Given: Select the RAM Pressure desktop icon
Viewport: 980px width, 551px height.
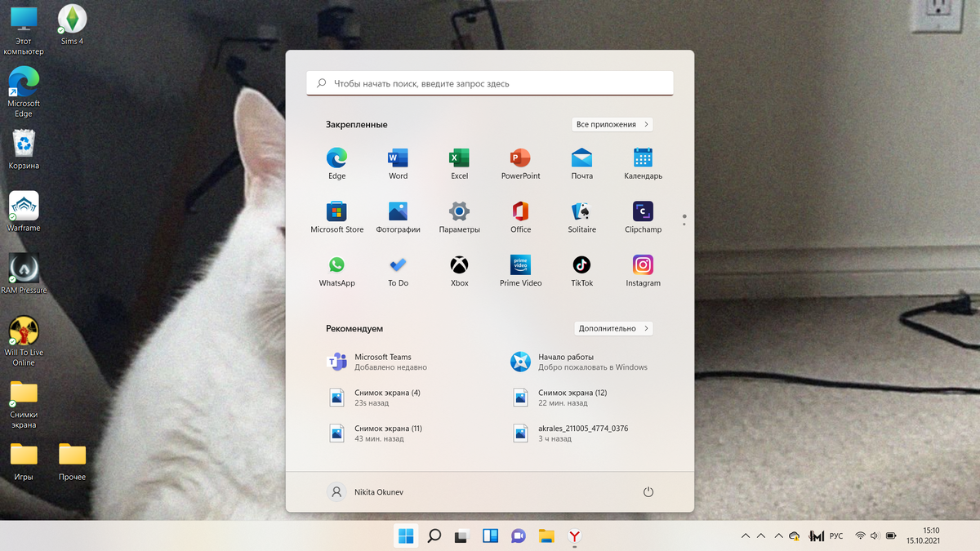Looking at the screenshot, I should click(x=24, y=274).
